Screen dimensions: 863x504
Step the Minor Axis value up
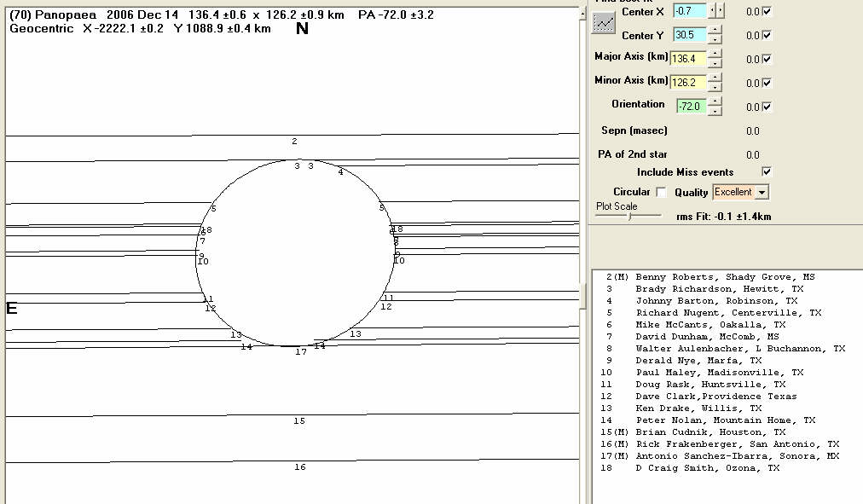click(715, 78)
